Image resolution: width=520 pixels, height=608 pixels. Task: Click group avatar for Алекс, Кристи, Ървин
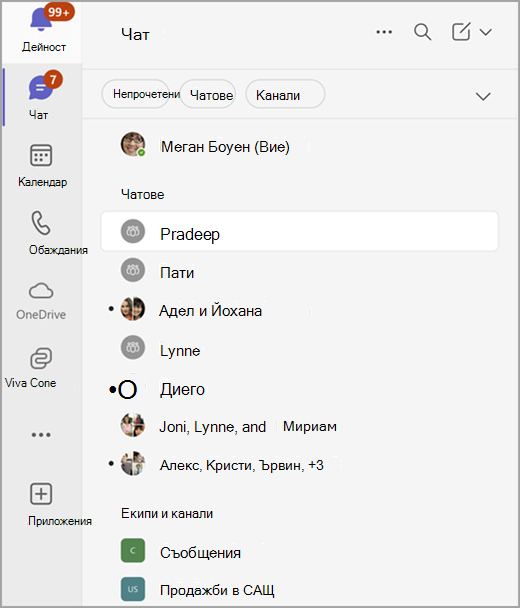point(133,463)
